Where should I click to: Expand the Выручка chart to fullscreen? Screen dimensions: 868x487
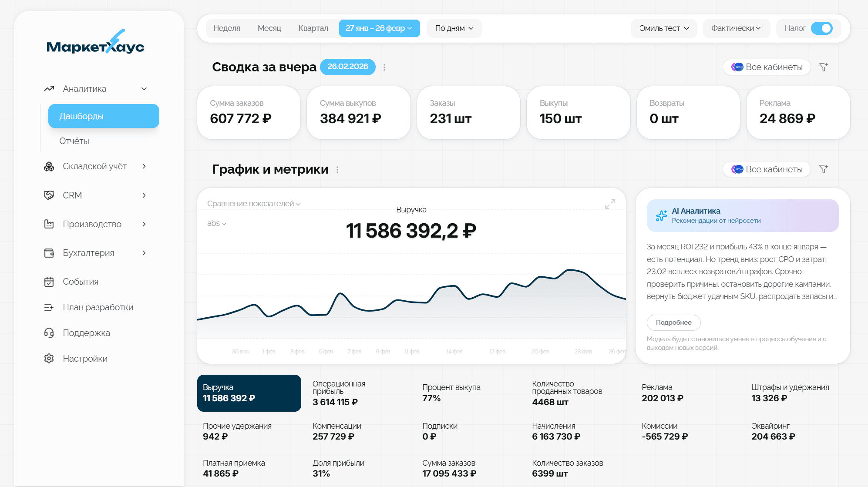pyautogui.click(x=610, y=204)
